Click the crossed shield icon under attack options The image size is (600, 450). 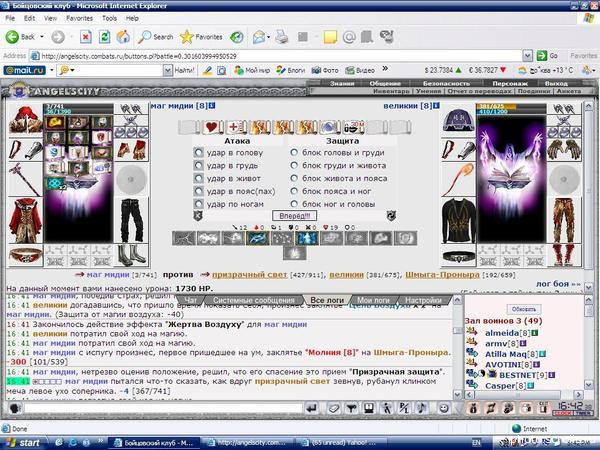click(x=197, y=216)
